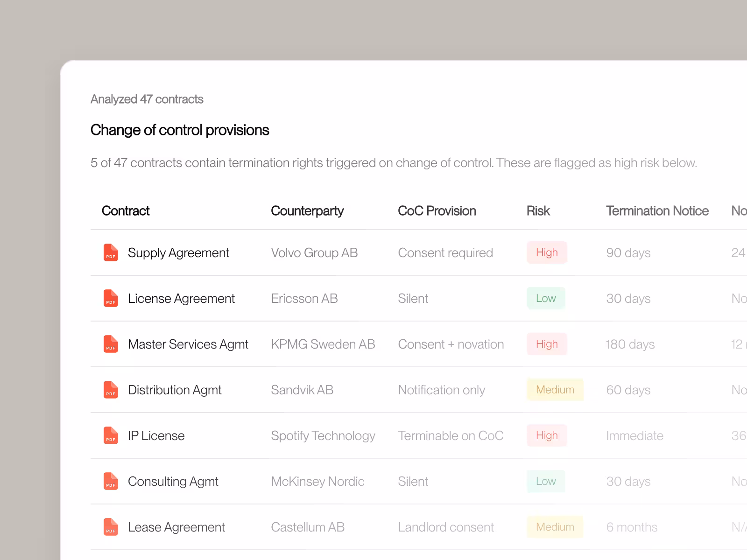Select the Distribution Agmt PDF icon

[x=111, y=390]
